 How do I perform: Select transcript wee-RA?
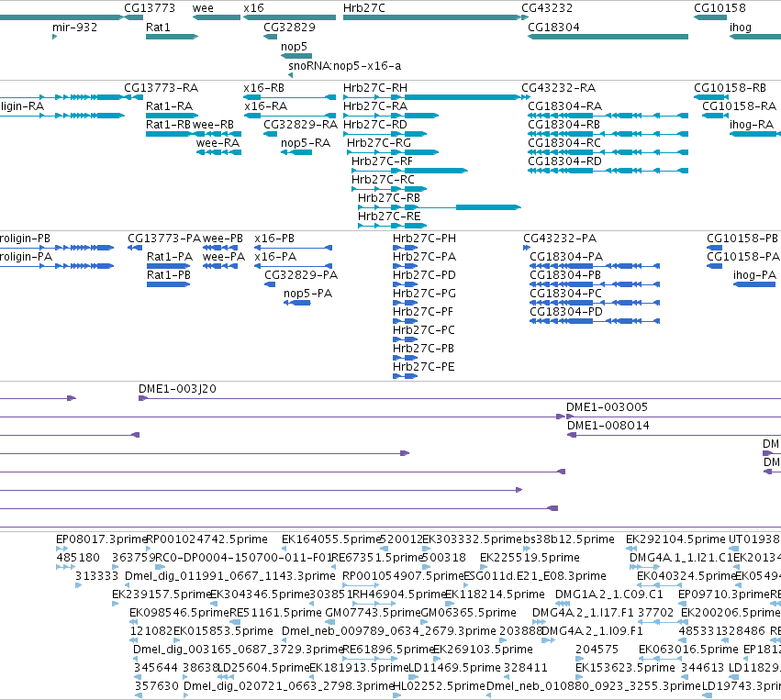click(218, 143)
